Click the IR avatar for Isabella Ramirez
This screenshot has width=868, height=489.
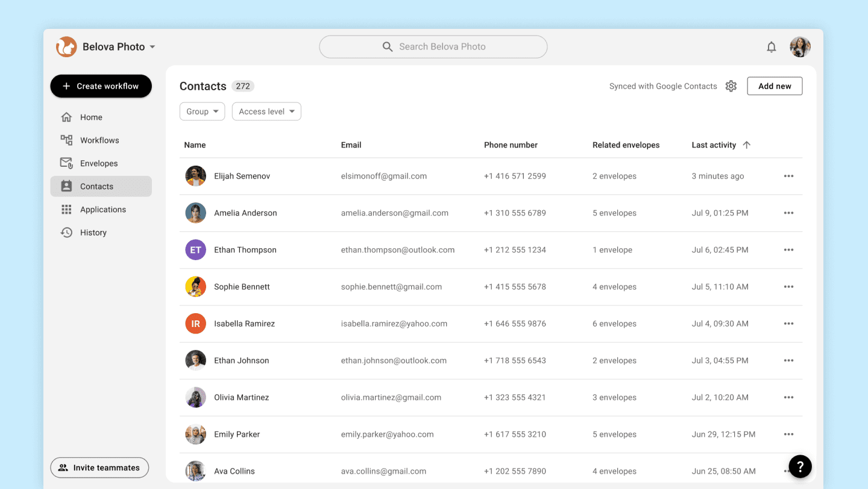point(195,324)
